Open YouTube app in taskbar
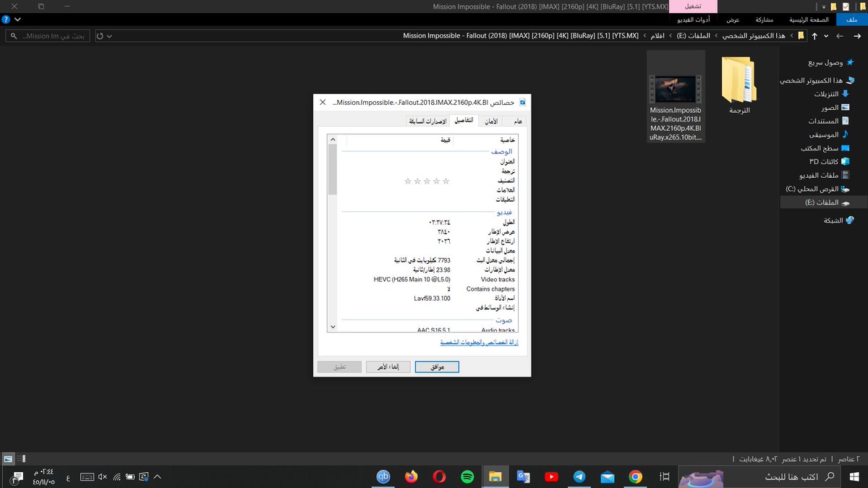Image resolution: width=868 pixels, height=488 pixels. [x=551, y=476]
